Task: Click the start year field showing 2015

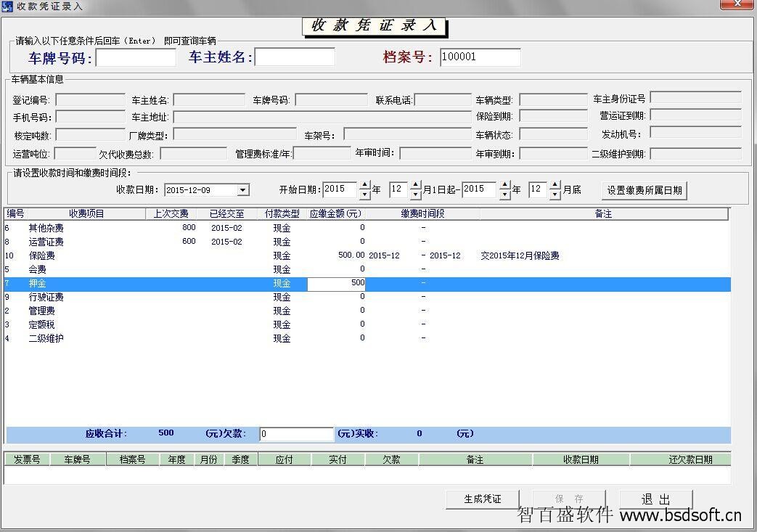Action: coord(341,189)
